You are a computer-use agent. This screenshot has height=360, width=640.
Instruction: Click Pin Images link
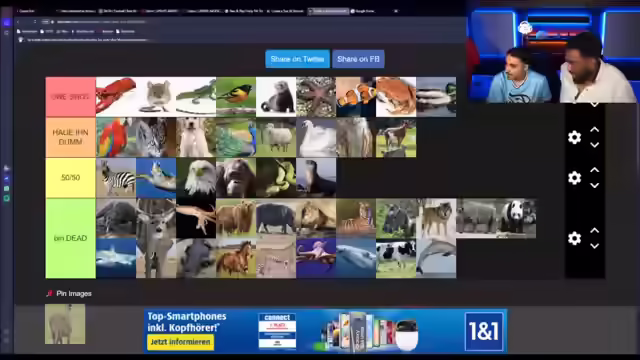(x=73, y=293)
